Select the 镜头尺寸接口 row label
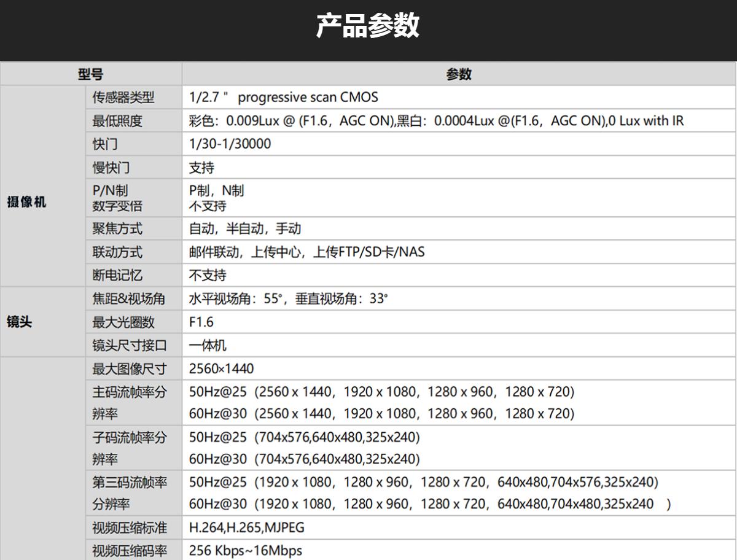The image size is (737, 560). (x=130, y=345)
